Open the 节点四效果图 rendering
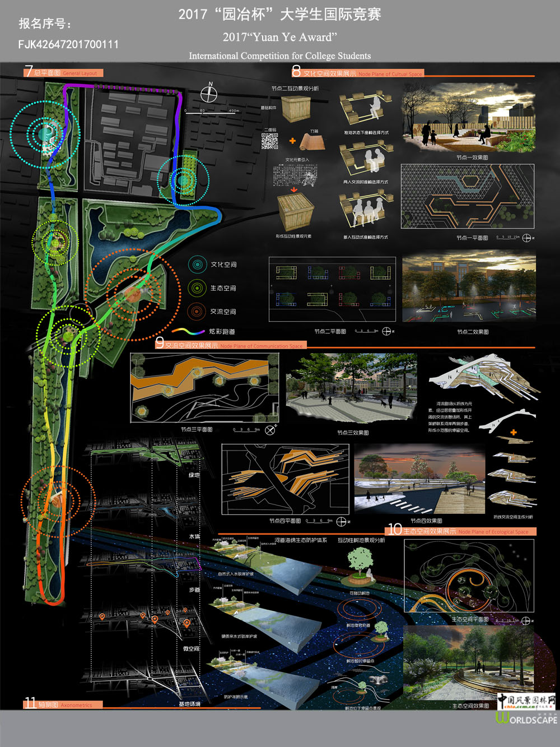The width and height of the screenshot is (560, 747). (419, 480)
